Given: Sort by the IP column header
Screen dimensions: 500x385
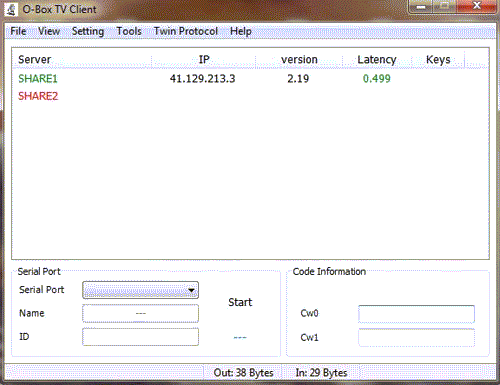Looking at the screenshot, I should tap(204, 60).
